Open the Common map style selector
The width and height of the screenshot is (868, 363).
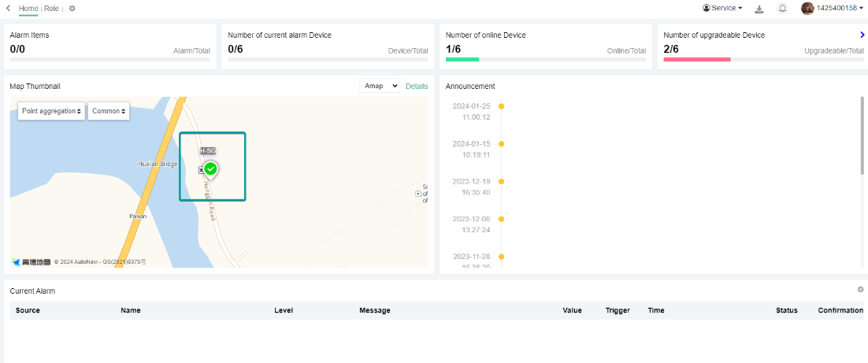tap(108, 111)
